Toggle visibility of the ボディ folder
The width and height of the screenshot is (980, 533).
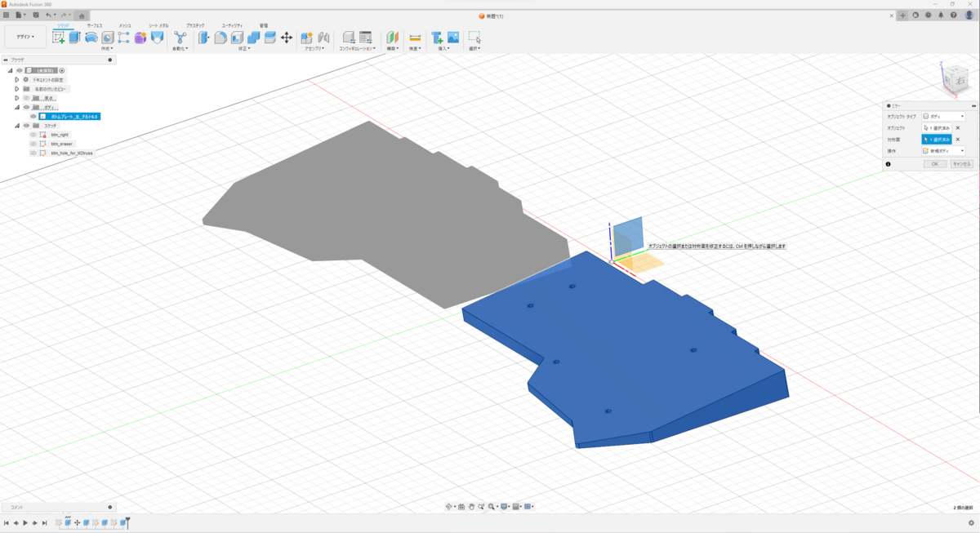(x=26, y=107)
